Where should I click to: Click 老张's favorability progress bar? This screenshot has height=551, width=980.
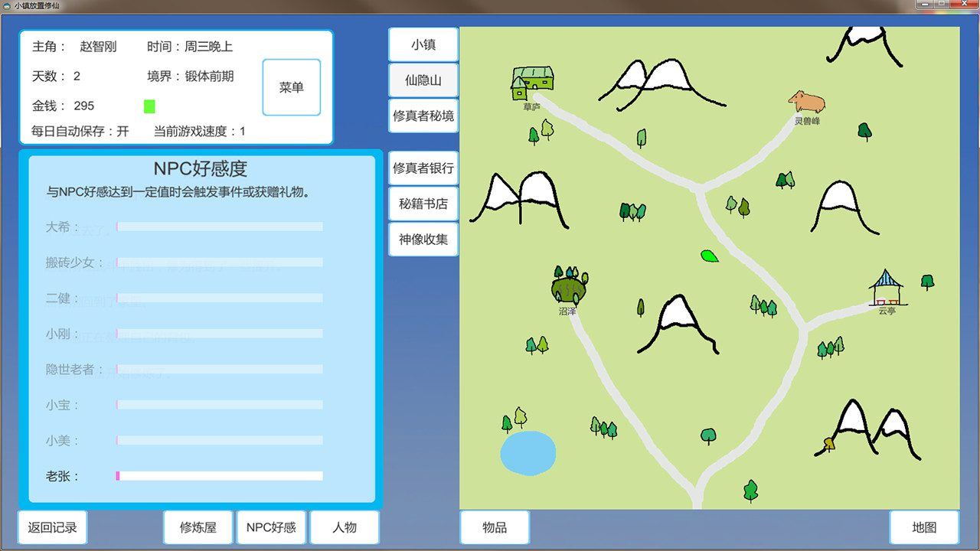click(218, 476)
